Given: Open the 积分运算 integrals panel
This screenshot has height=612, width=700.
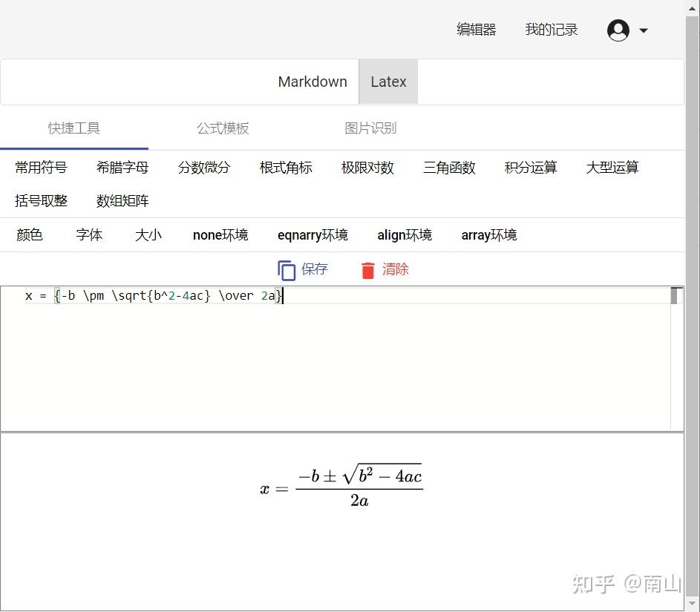Looking at the screenshot, I should pos(530,168).
